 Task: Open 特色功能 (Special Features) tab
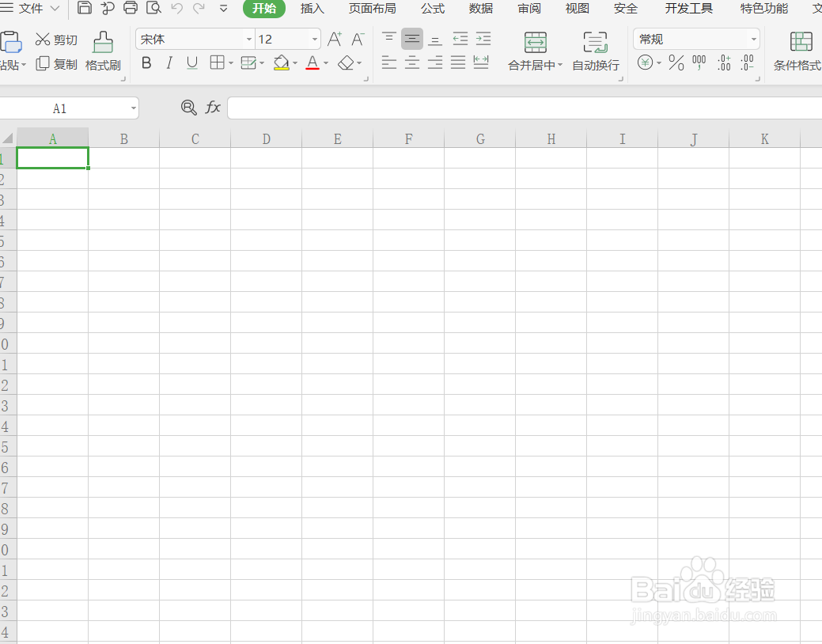point(763,9)
